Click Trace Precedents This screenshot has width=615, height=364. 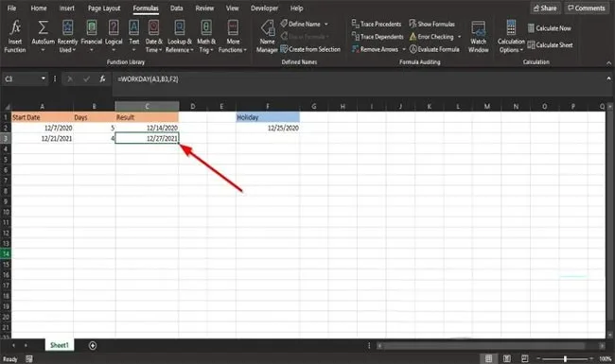coord(377,24)
